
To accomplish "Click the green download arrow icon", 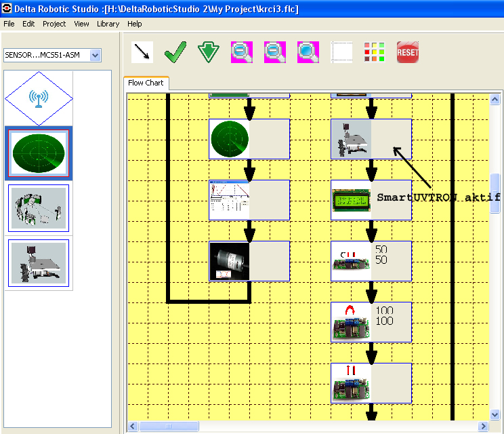I will tap(209, 52).
